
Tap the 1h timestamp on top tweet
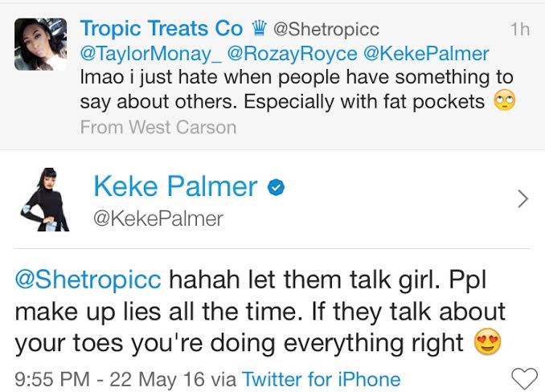519,30
